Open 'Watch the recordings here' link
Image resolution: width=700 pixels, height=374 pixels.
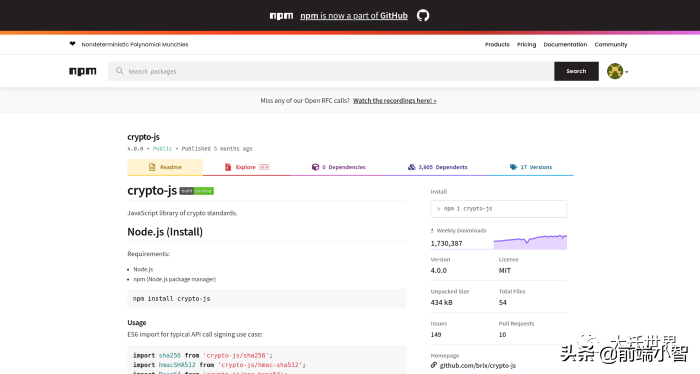[x=395, y=100]
